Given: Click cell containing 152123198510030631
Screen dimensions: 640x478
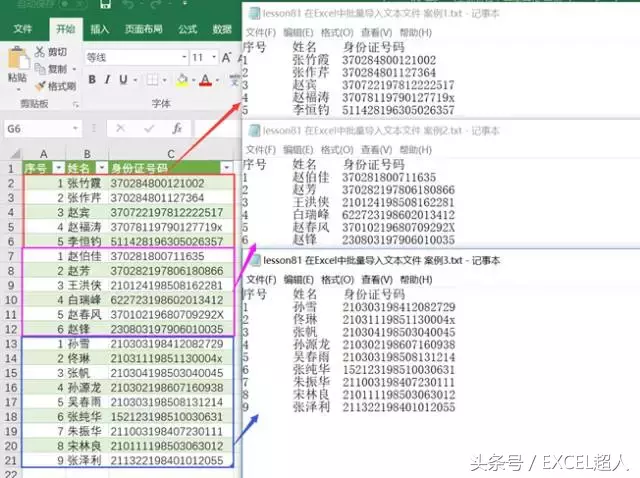Looking at the screenshot, I should point(171,416).
